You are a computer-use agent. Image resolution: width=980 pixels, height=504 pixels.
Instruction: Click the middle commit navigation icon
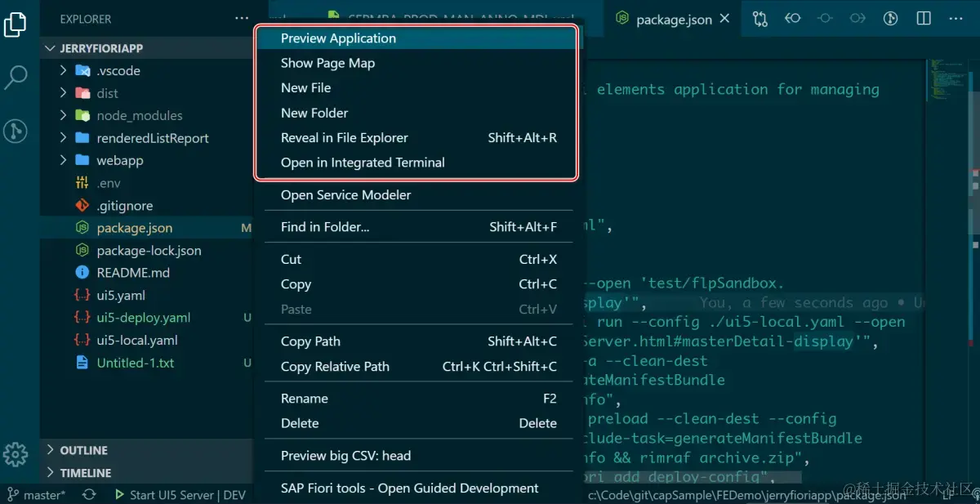[x=825, y=18]
